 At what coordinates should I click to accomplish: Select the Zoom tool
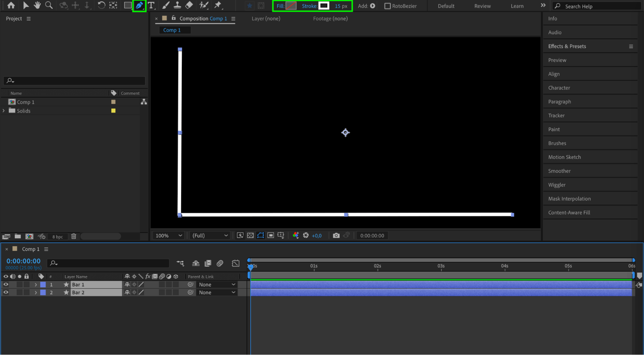pyautogui.click(x=49, y=5)
